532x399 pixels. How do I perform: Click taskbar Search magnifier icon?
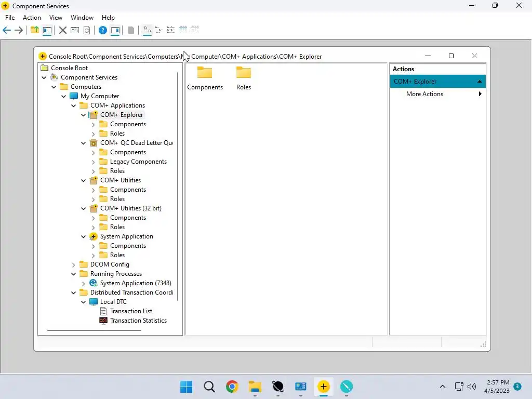point(209,387)
